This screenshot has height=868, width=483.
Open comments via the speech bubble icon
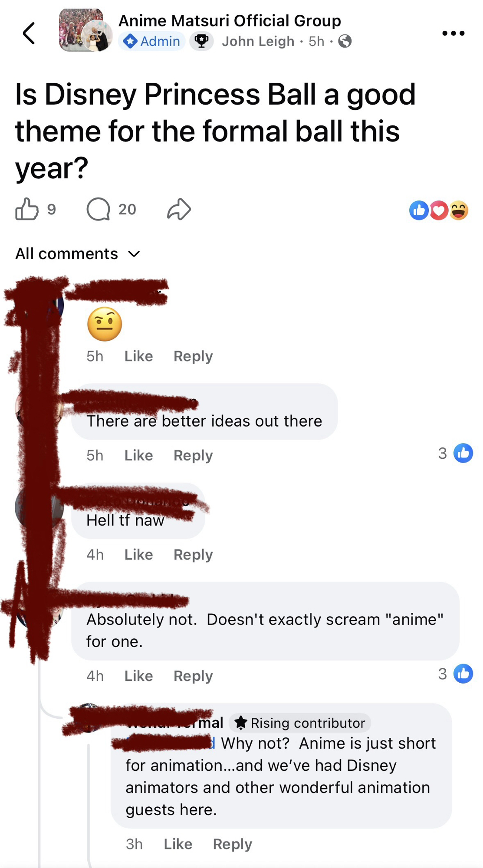tap(99, 209)
